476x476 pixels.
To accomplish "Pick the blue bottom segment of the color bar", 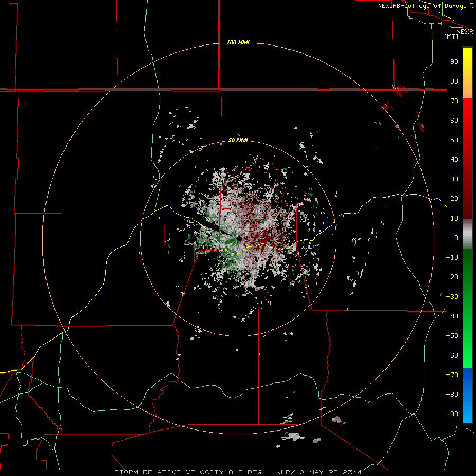I will [x=467, y=396].
